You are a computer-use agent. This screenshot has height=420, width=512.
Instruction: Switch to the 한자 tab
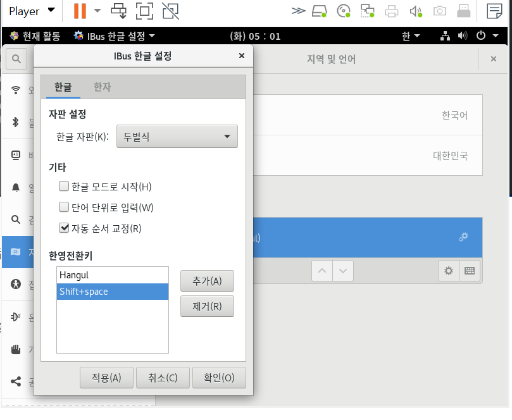tap(102, 87)
